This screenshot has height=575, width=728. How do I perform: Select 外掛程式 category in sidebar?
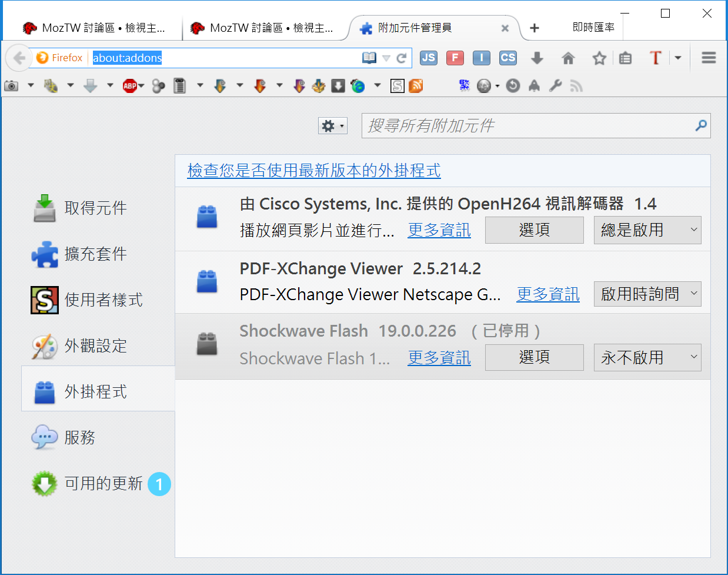coord(98,388)
